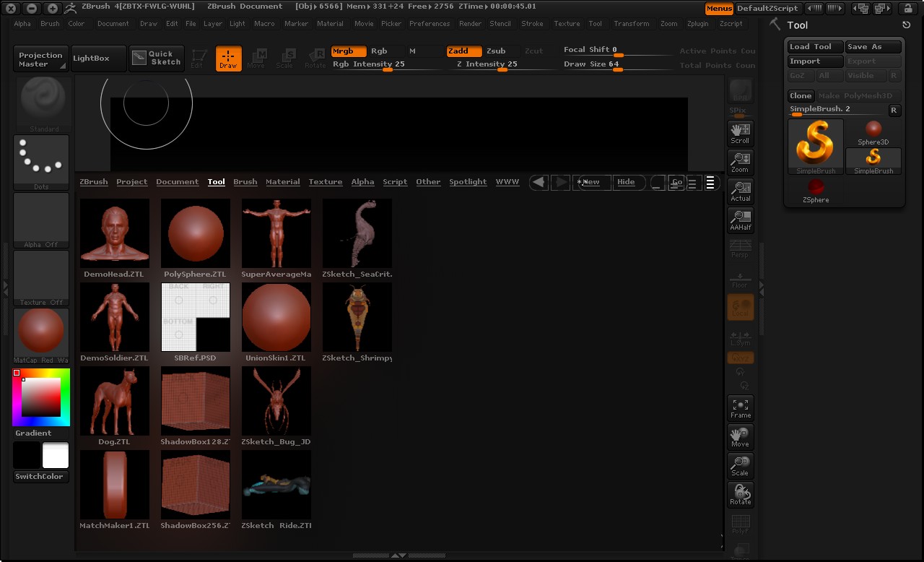Open the Zplugin menu
The width and height of the screenshot is (924, 562).
point(698,24)
